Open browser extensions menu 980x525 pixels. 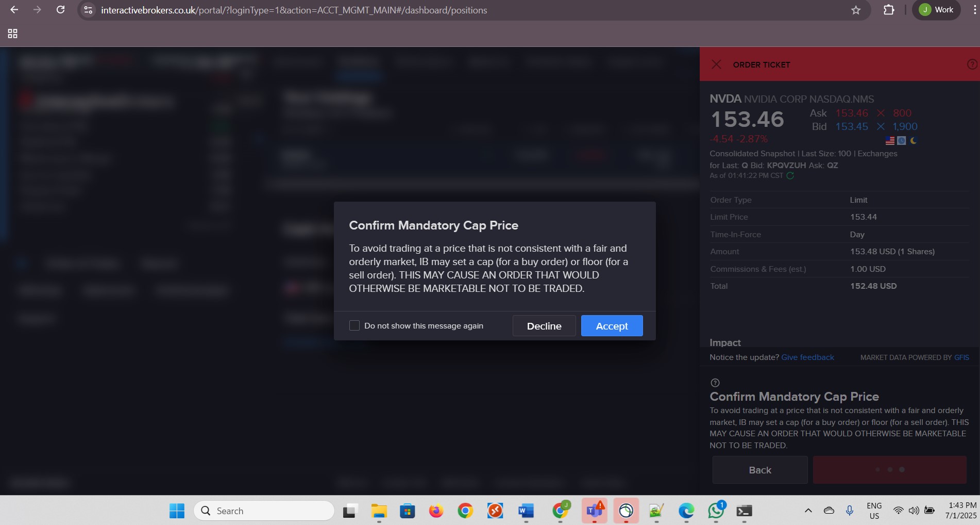point(889,10)
